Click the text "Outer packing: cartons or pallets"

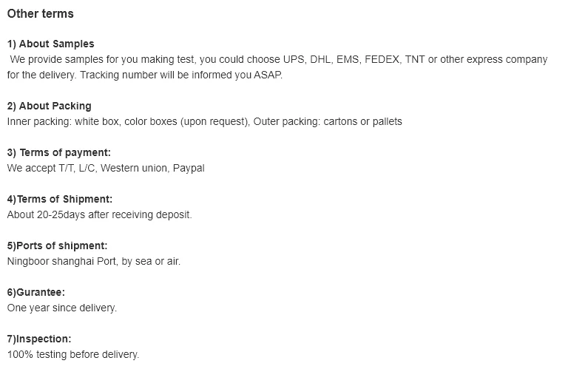(328, 121)
